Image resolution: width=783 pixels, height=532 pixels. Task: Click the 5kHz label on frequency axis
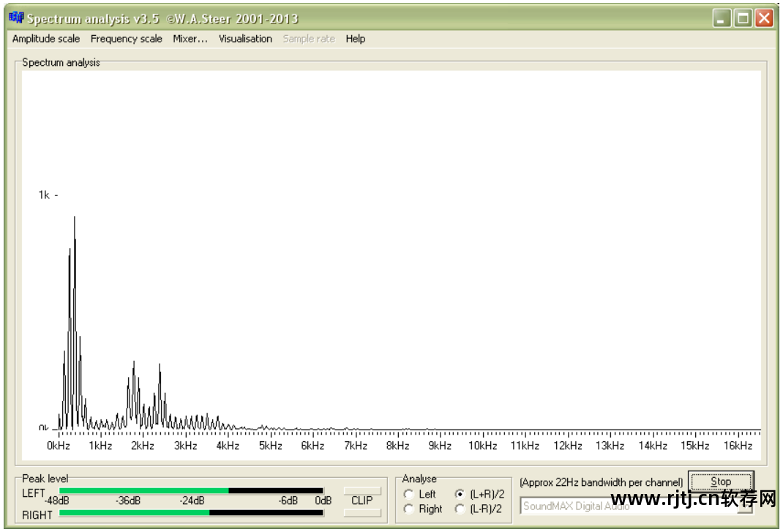tap(270, 446)
